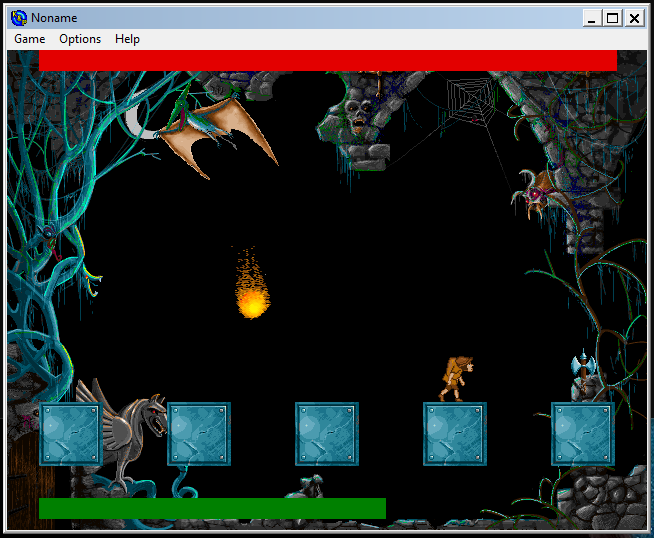Click the walking caveman character
654x538 pixels.
458,378
